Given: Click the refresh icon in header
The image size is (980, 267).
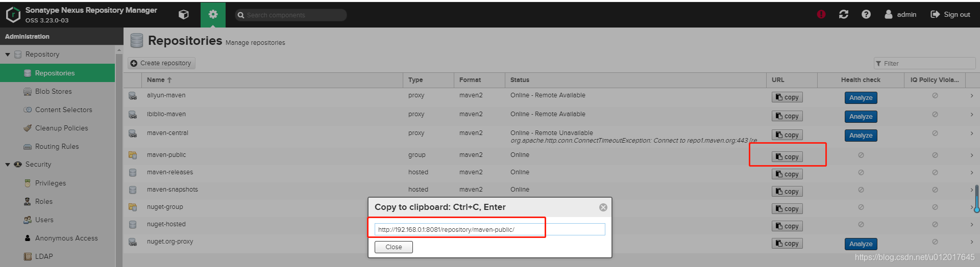Looking at the screenshot, I should [844, 14].
